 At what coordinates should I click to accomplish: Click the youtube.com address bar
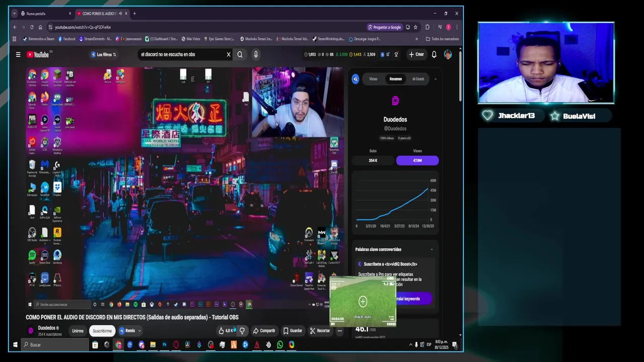pos(206,27)
